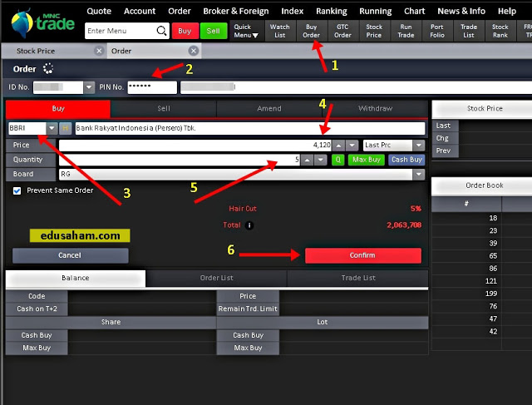Click the Quantity input field

click(180, 160)
